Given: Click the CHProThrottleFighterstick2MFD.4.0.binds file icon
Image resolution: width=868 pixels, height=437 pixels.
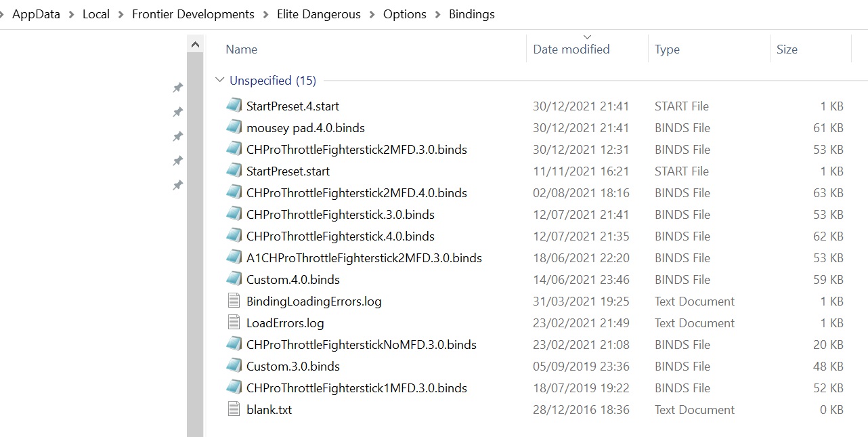Looking at the screenshot, I should click(x=234, y=192).
